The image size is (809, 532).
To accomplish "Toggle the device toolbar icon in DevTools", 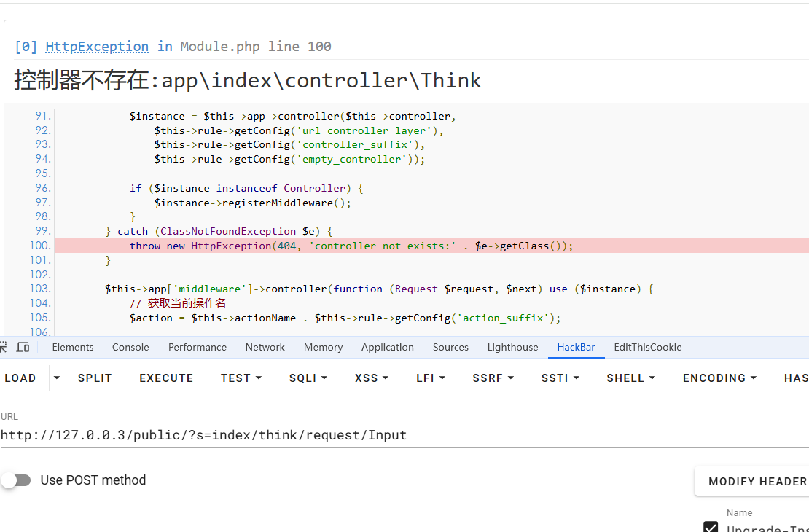I will (x=23, y=347).
